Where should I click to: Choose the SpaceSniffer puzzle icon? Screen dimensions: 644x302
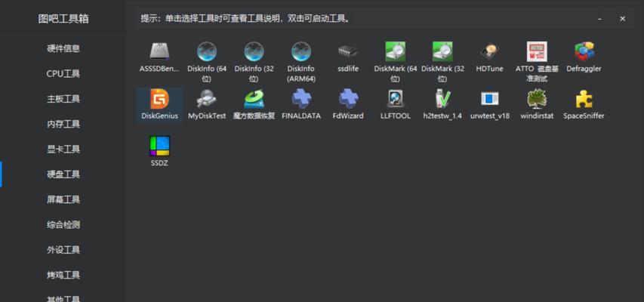[584, 99]
